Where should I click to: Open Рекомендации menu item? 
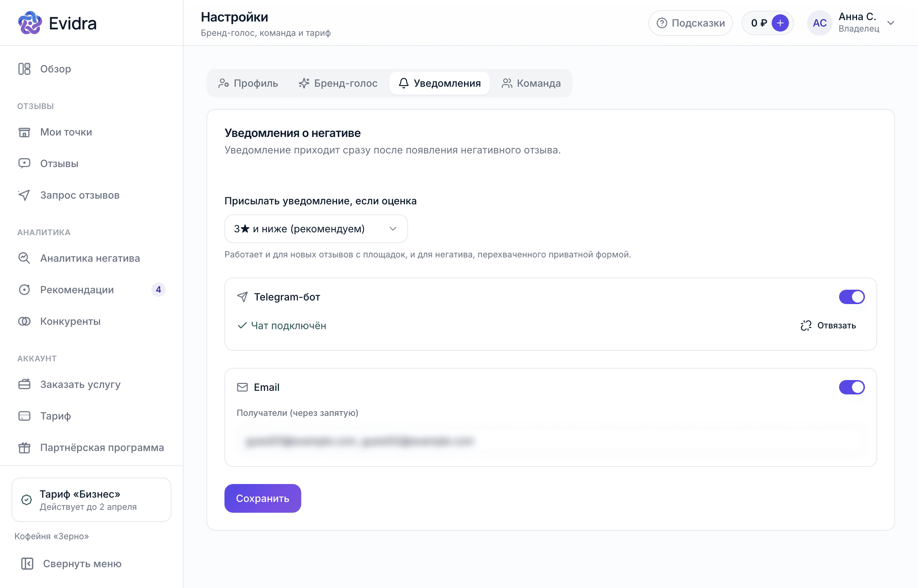pos(92,290)
